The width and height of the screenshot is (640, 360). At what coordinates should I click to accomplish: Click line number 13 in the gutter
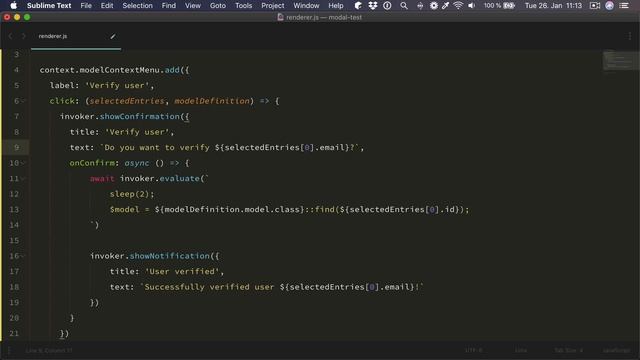coord(14,209)
